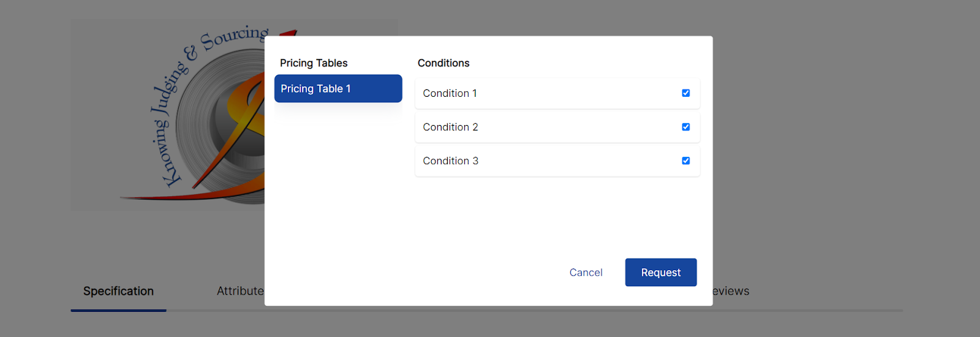Open the Reviews tab behind dialog
Image resolution: width=980 pixels, height=337 pixels.
[731, 291]
